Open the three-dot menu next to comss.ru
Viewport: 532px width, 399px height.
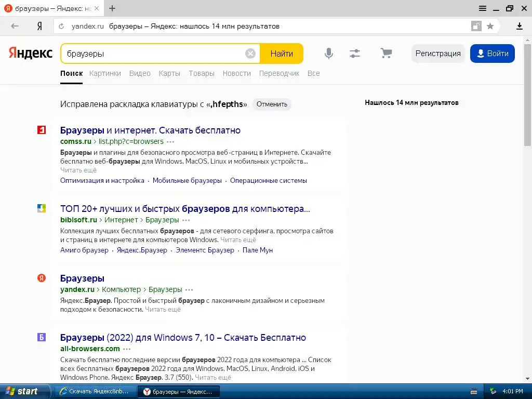pos(170,142)
